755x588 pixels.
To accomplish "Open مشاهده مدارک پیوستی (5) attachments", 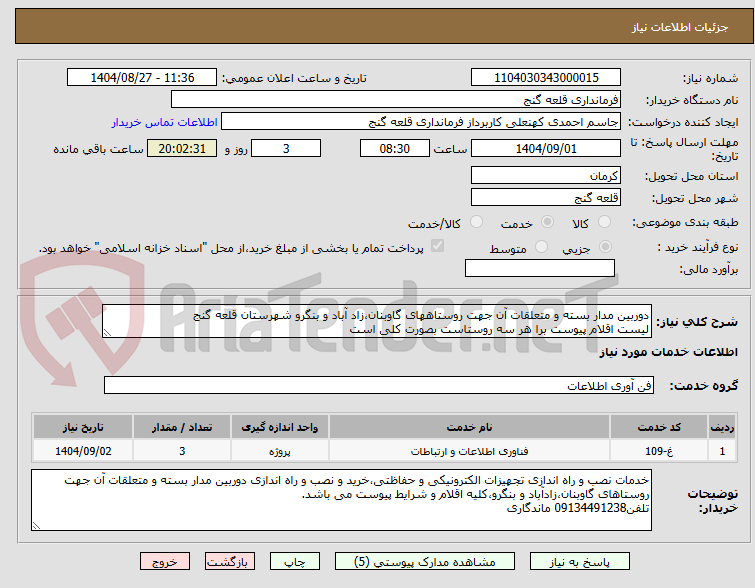I will pos(425,562).
